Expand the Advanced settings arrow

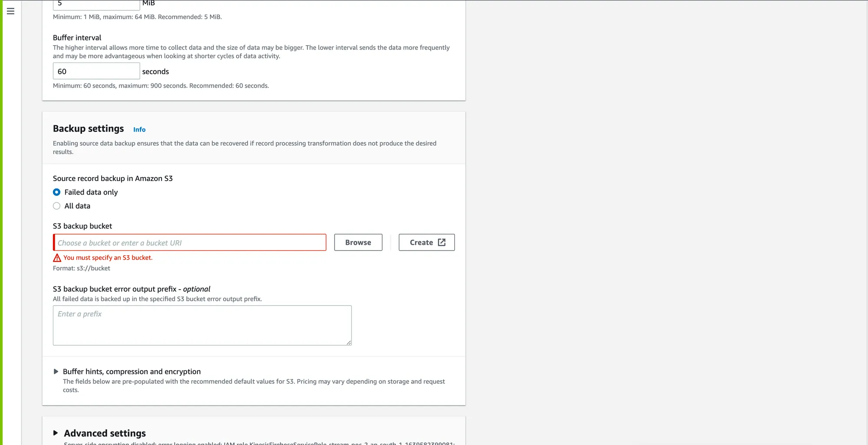click(x=56, y=433)
